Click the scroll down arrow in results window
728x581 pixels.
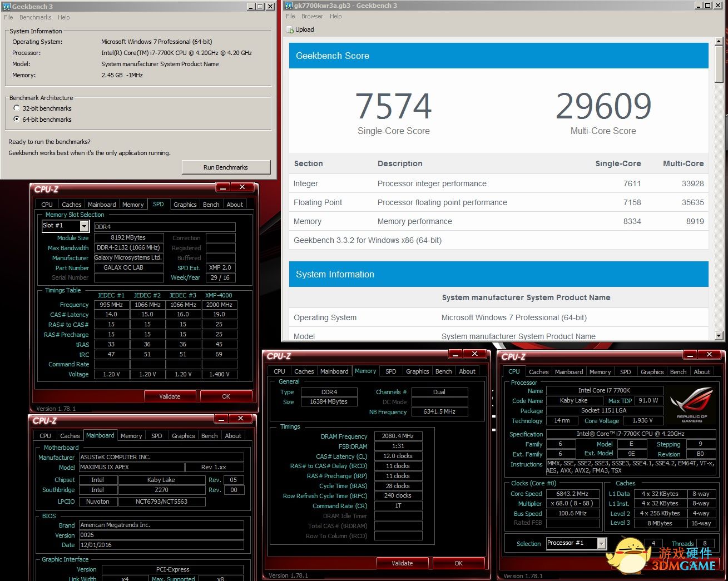tap(719, 335)
